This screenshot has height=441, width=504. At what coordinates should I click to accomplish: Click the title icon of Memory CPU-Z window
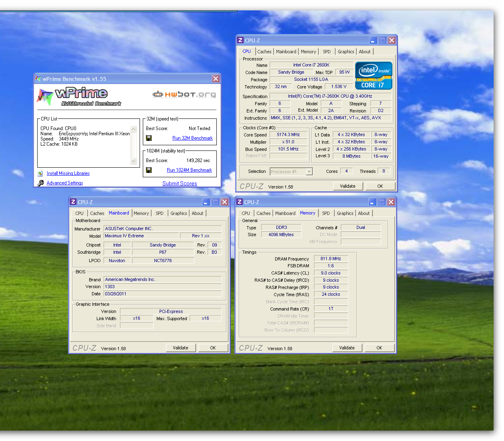click(x=240, y=202)
